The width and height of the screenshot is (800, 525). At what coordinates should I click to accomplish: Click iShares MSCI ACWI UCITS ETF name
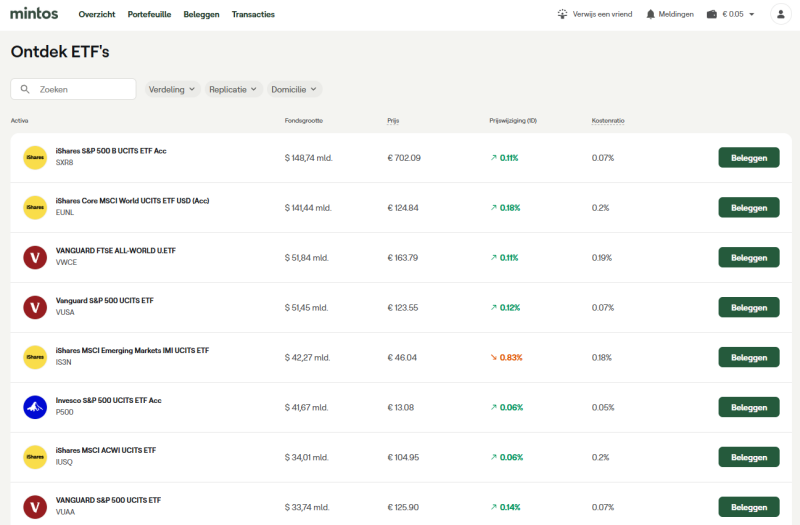[106, 451]
